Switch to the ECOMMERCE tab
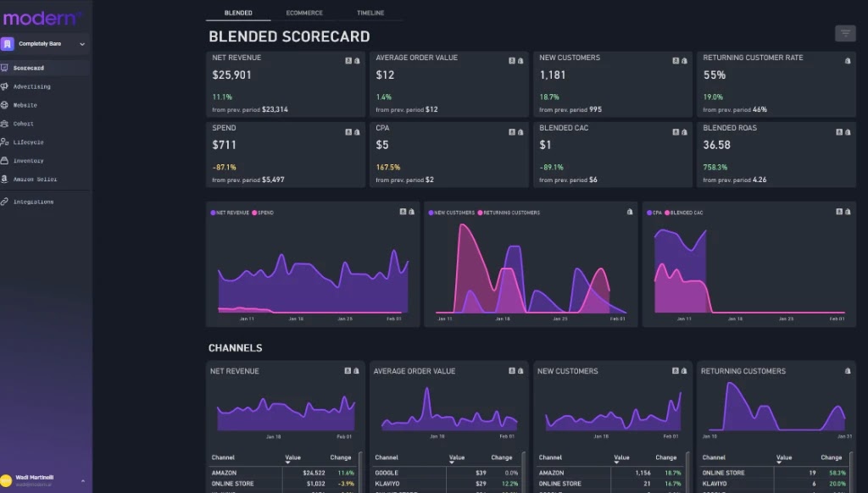The image size is (868, 493). [304, 13]
